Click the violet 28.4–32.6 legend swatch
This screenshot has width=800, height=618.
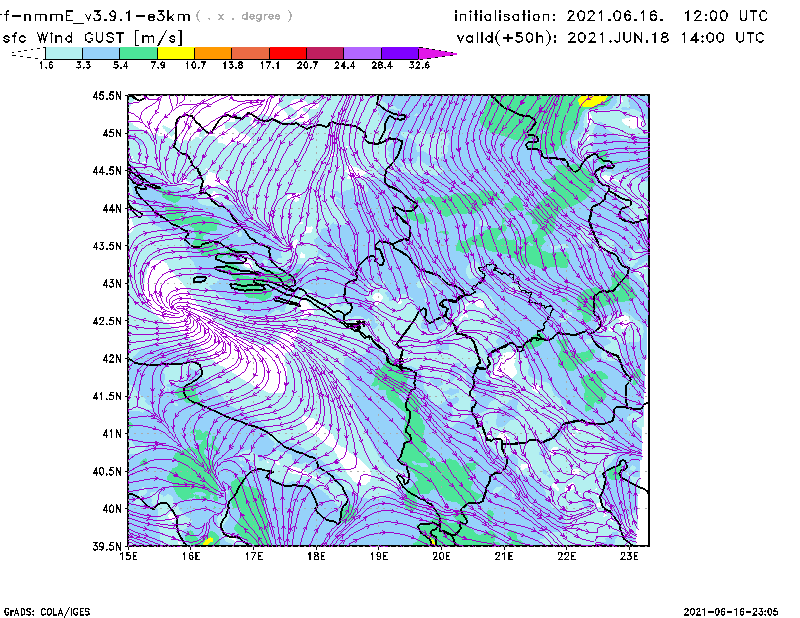pyautogui.click(x=400, y=53)
